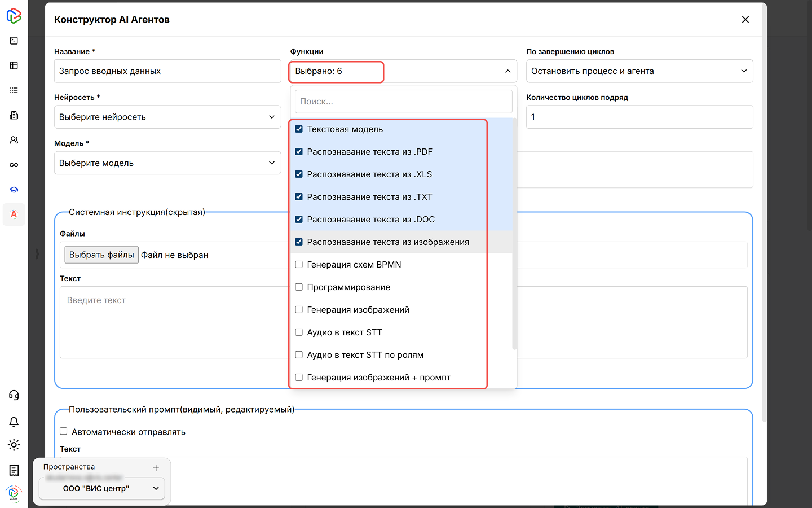Click the Выбрать файлы button

[x=101, y=255]
